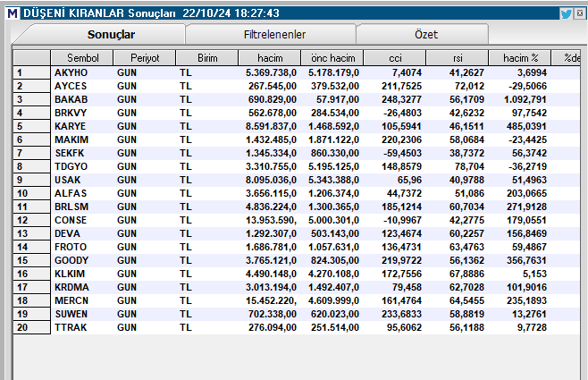Open the Özet tab

[426, 35]
